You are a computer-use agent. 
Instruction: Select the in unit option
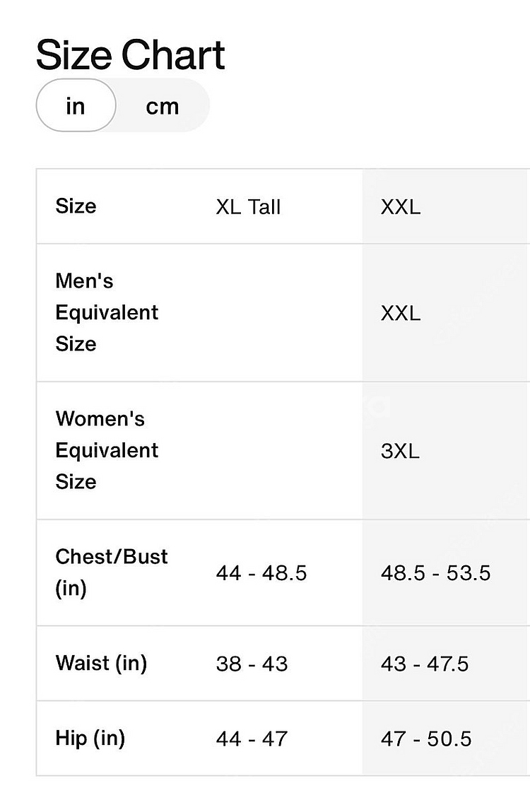pyautogui.click(x=76, y=105)
